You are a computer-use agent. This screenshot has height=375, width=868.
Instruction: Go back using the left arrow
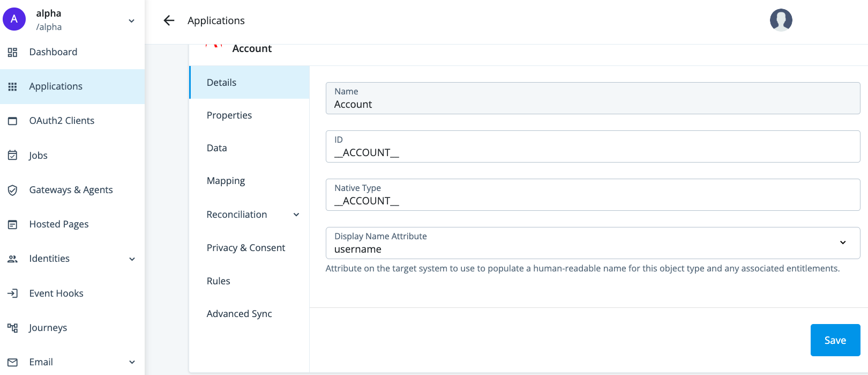click(x=169, y=20)
